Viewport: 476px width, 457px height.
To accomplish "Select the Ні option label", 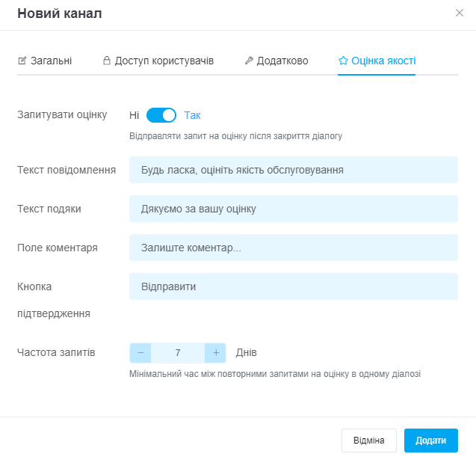I will [x=134, y=115].
